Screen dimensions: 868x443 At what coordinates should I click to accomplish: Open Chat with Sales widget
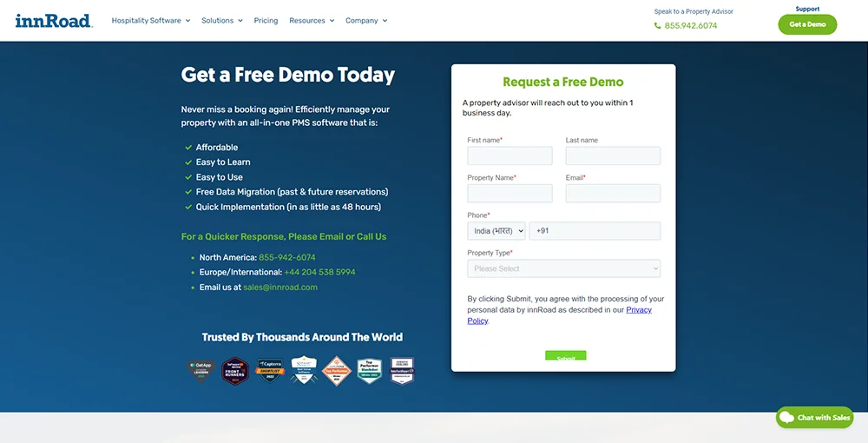tap(814, 418)
